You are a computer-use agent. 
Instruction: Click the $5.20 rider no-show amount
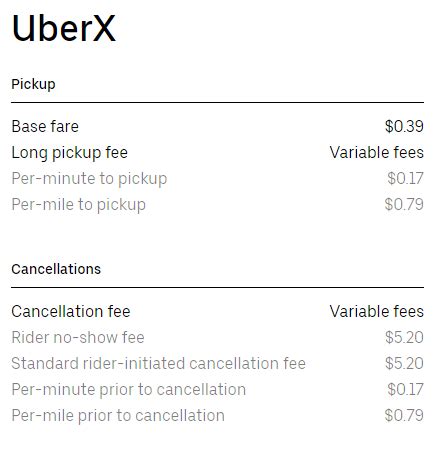point(404,337)
